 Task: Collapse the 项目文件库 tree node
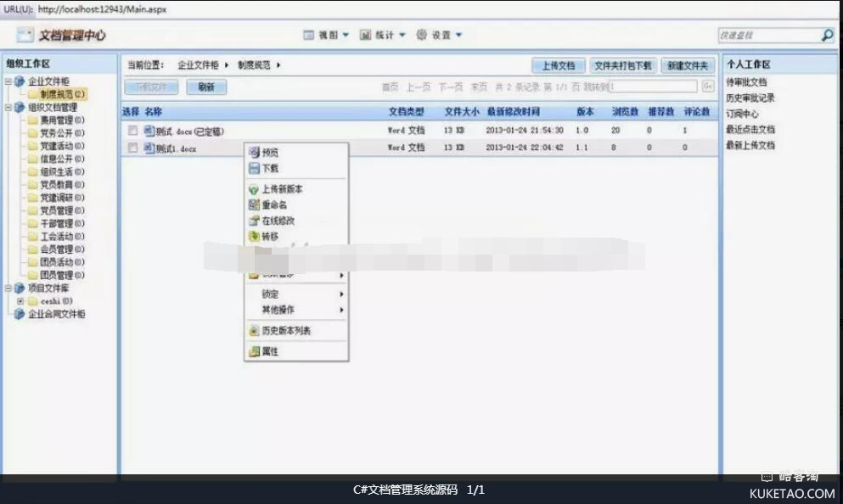point(8,288)
